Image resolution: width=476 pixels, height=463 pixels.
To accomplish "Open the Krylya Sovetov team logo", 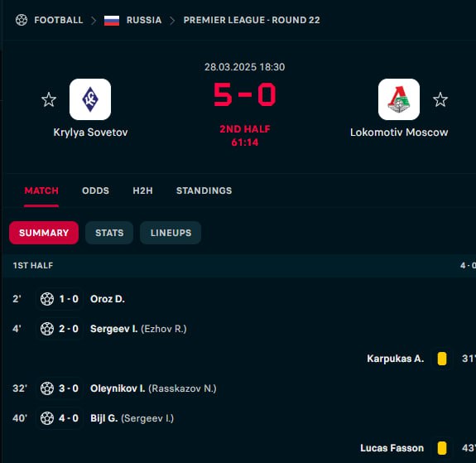I will point(90,99).
